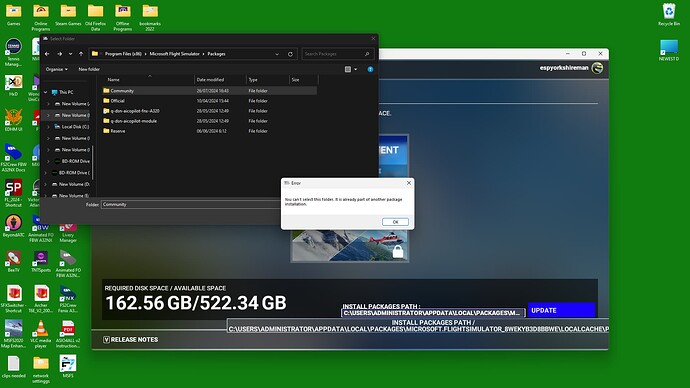Open the Steam Games desktop folder
The height and width of the screenshot is (388, 690).
68,15
